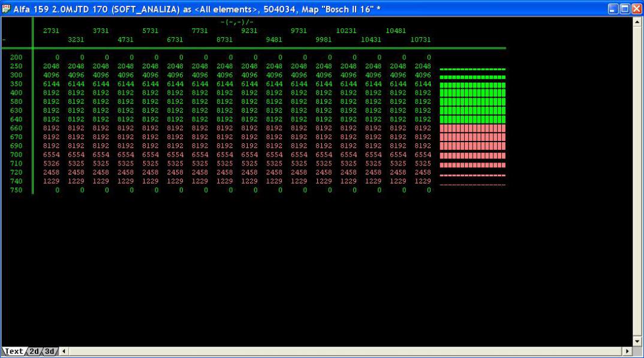Viewport: 644px width, 358px height.
Task: Select row axis value 750
Action: pos(16,190)
